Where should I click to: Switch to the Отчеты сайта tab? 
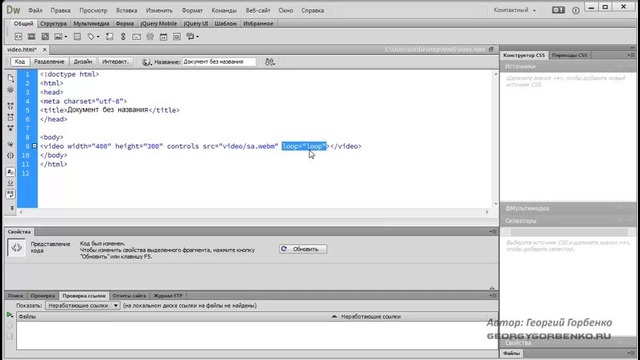[129, 296]
